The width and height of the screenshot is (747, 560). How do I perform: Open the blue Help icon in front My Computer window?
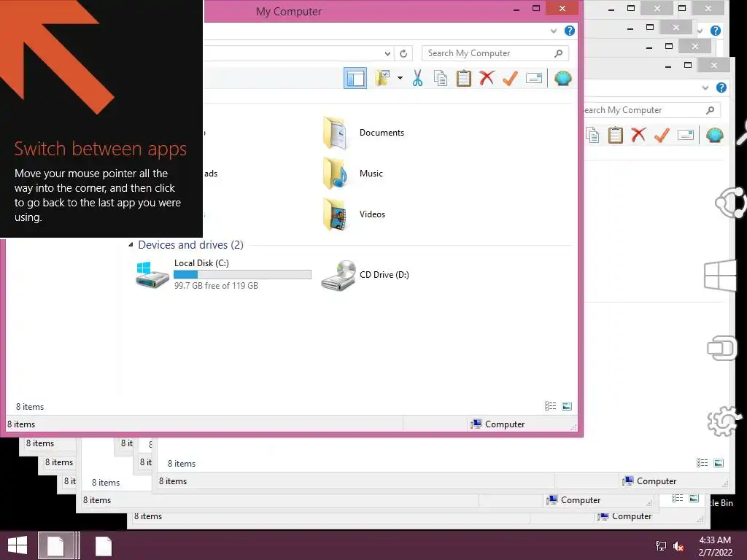pyautogui.click(x=569, y=31)
